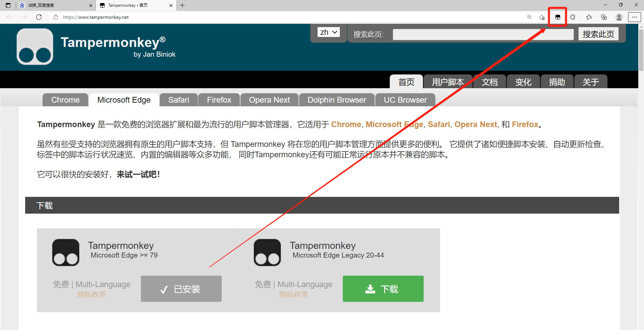Switch to the Firefox browser tab
This screenshot has height=330, width=644.
[x=219, y=100]
